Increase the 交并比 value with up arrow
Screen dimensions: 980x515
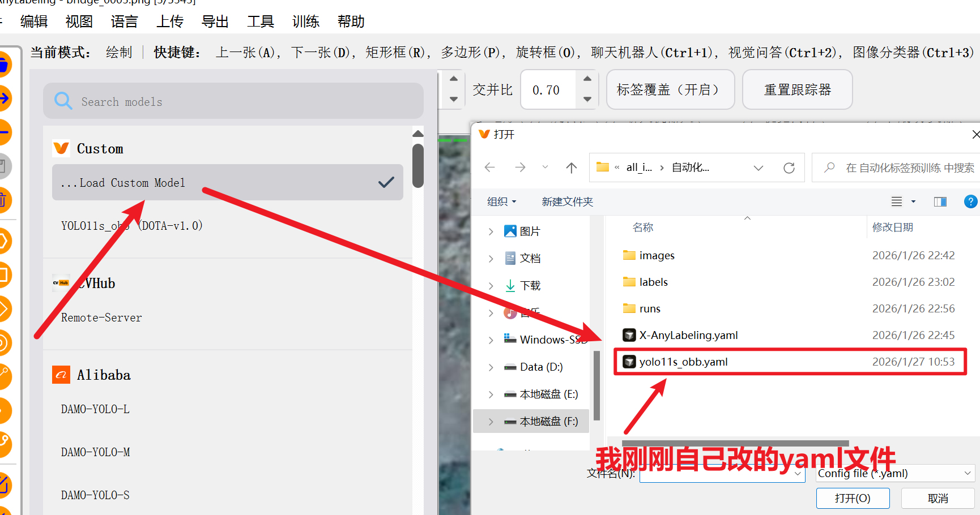[x=587, y=79]
